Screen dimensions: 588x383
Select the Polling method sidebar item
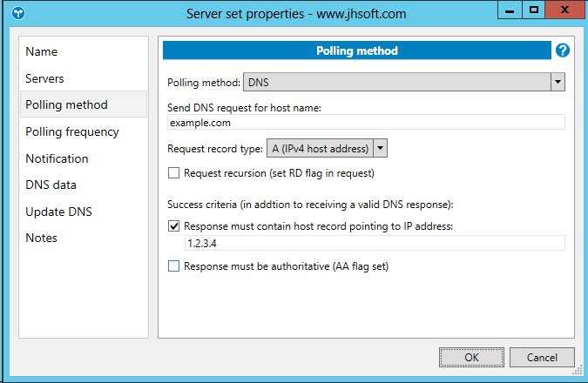tap(66, 104)
